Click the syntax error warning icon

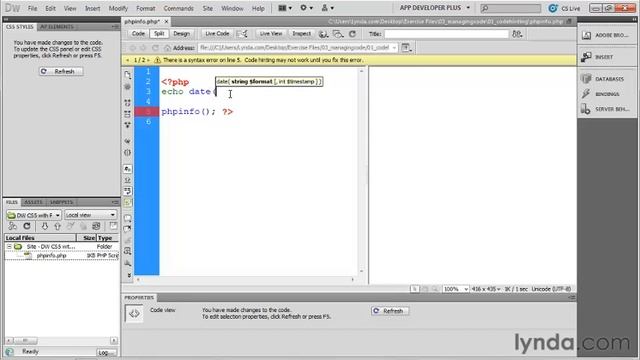[x=157, y=60]
